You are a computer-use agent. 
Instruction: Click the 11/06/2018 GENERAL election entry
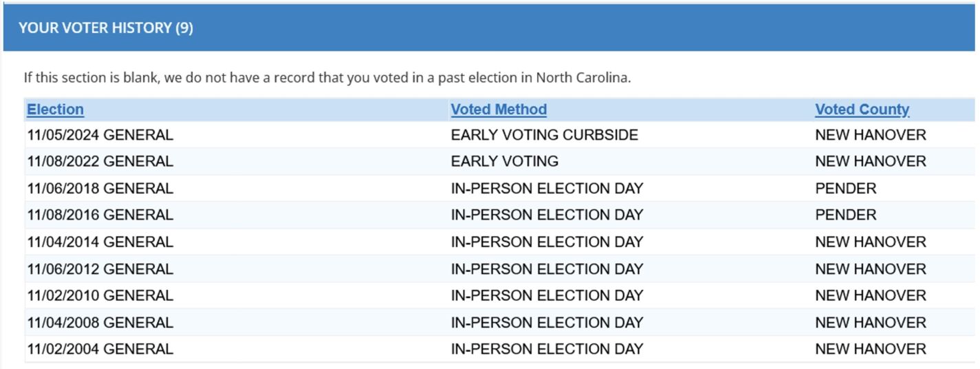[100, 189]
